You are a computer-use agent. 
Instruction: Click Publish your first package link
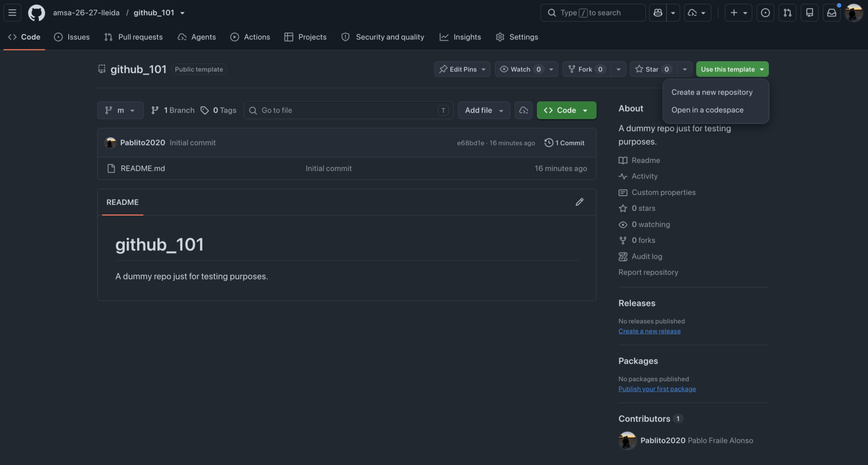[x=657, y=389]
